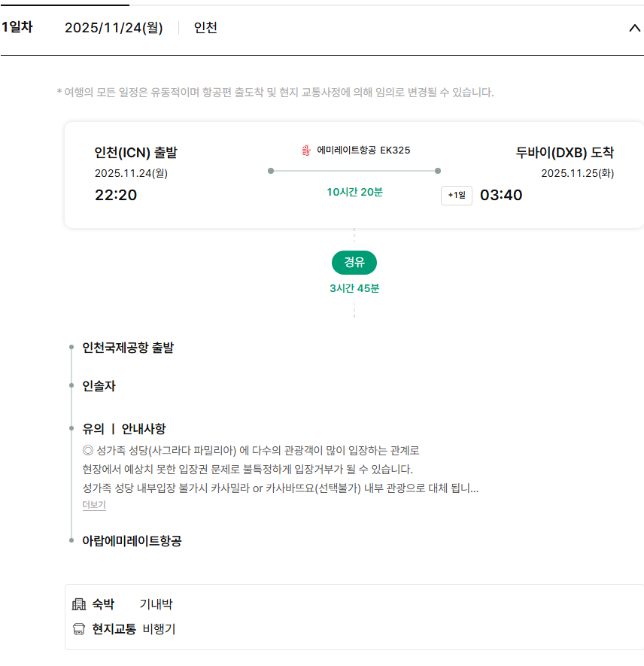Viewport: 644px width, 666px height.
Task: Click the hotel building icon beside 숙박
Action: 79,604
